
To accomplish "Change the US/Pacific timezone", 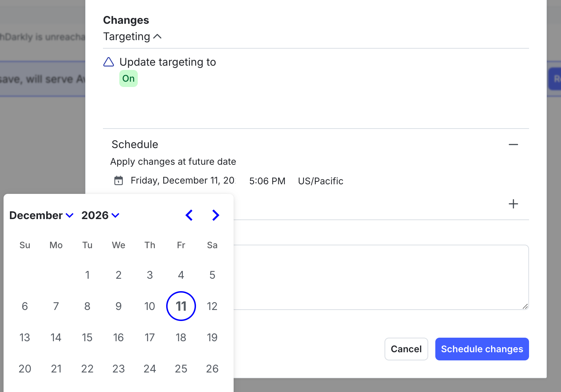I will click(321, 181).
